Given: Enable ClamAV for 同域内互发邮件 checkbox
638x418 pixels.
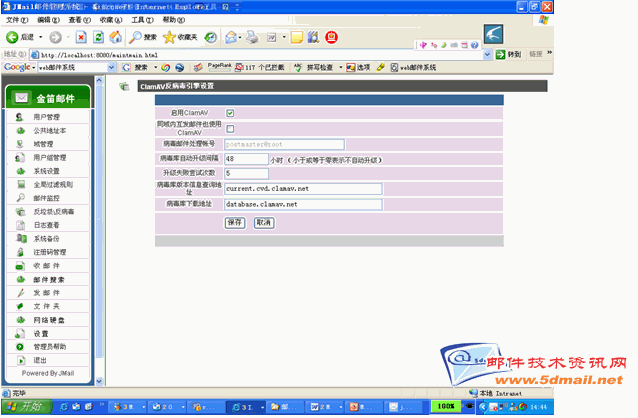Looking at the screenshot, I should tap(230, 128).
